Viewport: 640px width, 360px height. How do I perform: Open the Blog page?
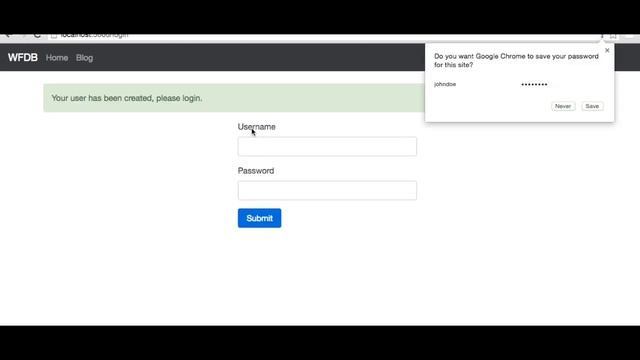(84, 58)
